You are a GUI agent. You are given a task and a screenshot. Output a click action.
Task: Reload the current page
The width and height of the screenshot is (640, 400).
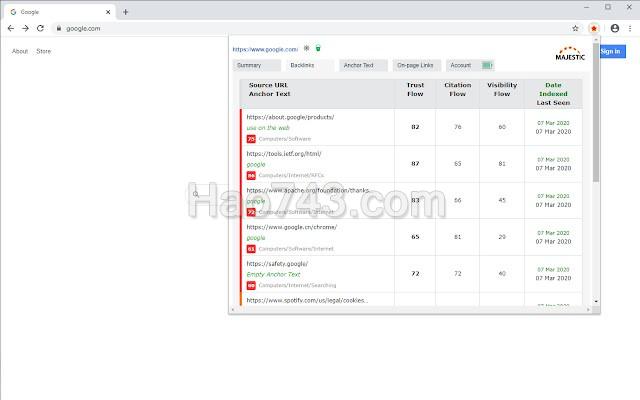point(40,28)
